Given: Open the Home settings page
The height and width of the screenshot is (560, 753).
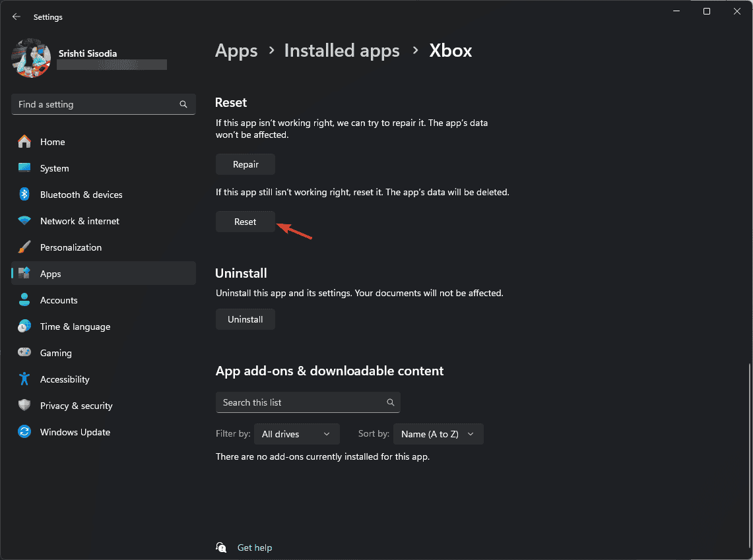Looking at the screenshot, I should click(103, 142).
